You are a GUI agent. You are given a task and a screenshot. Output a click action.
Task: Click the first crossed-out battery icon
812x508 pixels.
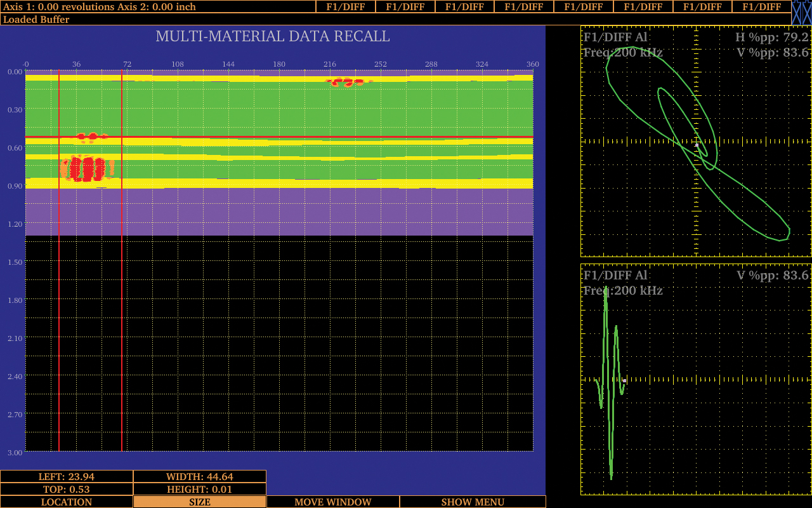tap(797, 13)
